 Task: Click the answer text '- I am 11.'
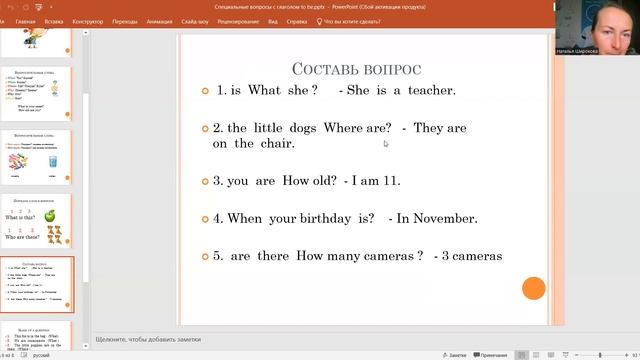click(x=372, y=180)
